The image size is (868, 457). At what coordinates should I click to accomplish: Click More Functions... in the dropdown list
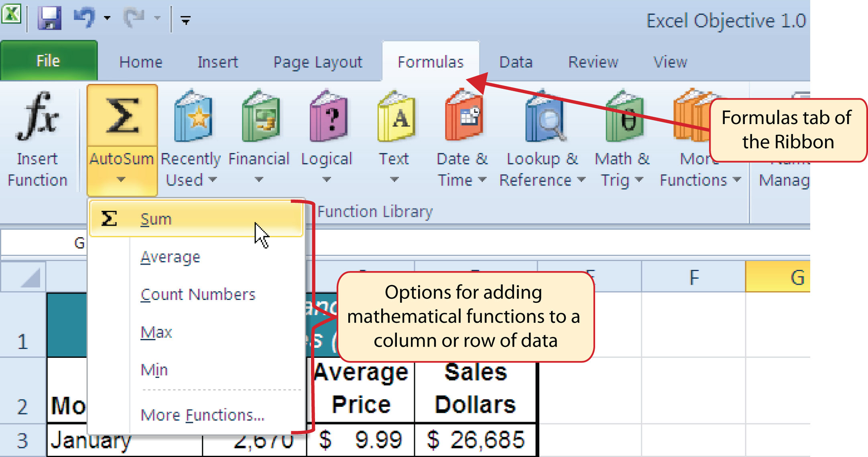pyautogui.click(x=203, y=415)
